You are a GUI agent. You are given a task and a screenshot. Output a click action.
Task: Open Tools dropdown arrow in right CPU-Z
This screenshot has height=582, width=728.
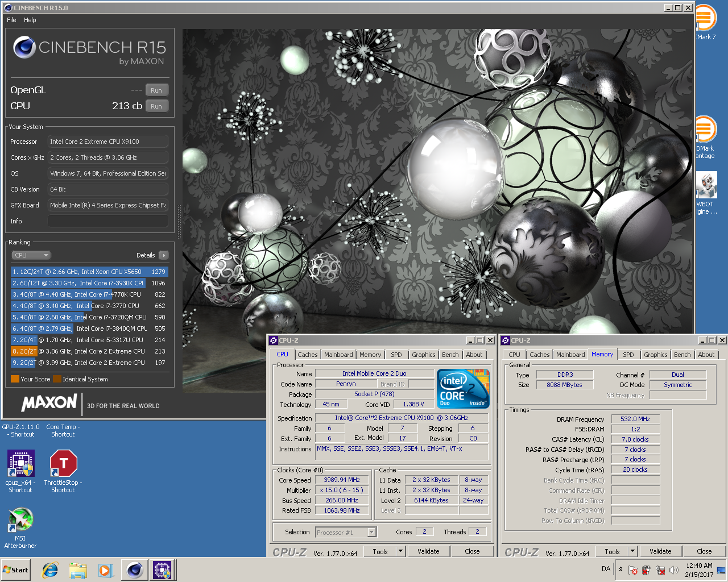click(632, 551)
